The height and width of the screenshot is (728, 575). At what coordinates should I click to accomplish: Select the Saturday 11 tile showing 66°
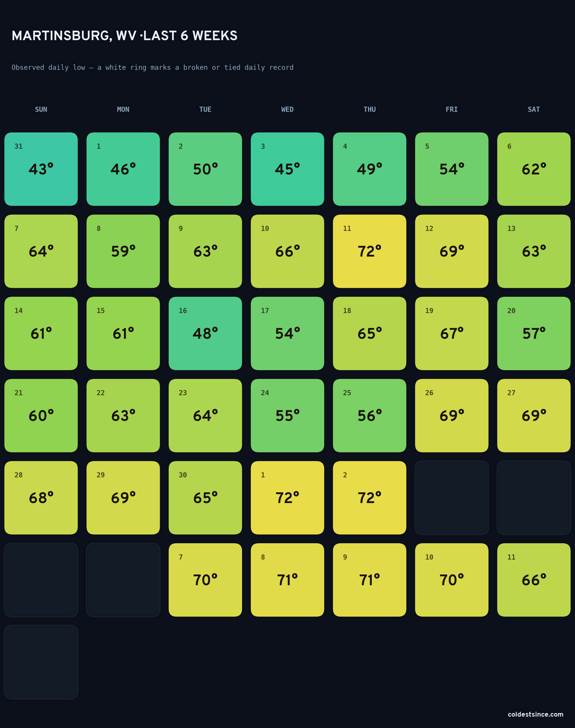tap(534, 580)
